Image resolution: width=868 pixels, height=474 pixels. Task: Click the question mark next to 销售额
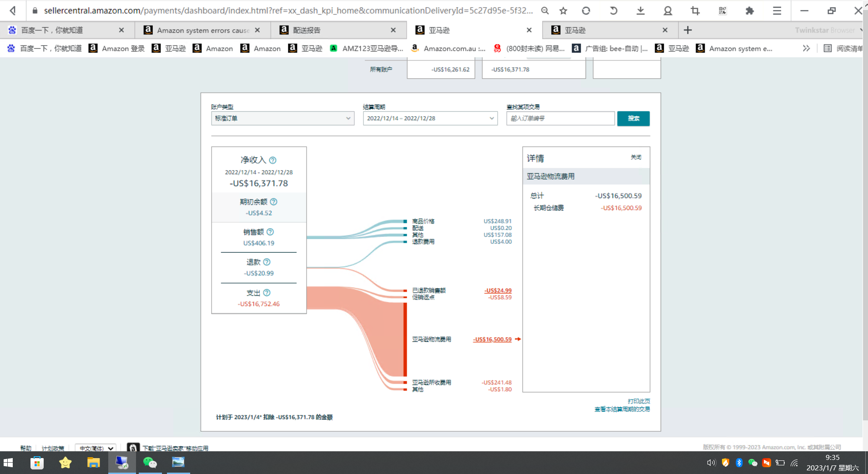tap(270, 232)
